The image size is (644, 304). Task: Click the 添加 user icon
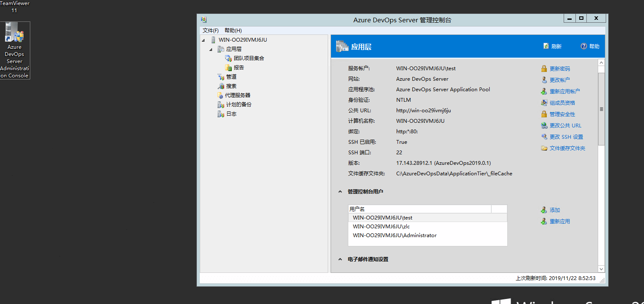544,210
